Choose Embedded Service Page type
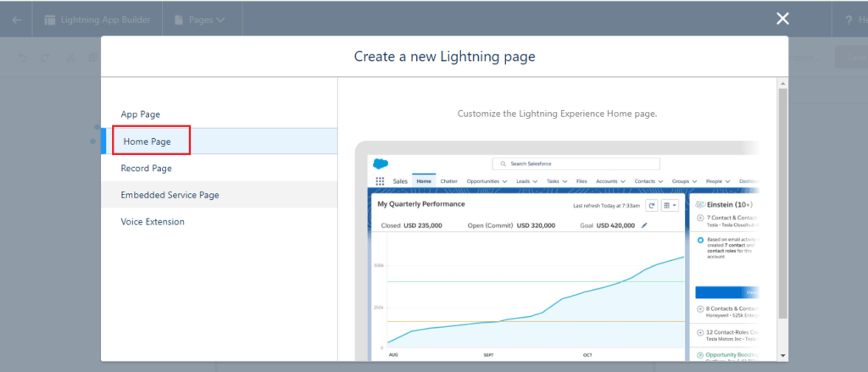Image resolution: width=868 pixels, height=372 pixels. point(170,195)
